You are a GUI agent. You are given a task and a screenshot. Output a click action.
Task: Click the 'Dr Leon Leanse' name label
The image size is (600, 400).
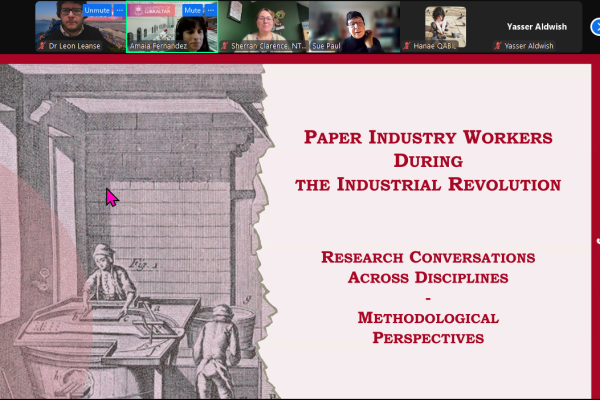(x=74, y=46)
